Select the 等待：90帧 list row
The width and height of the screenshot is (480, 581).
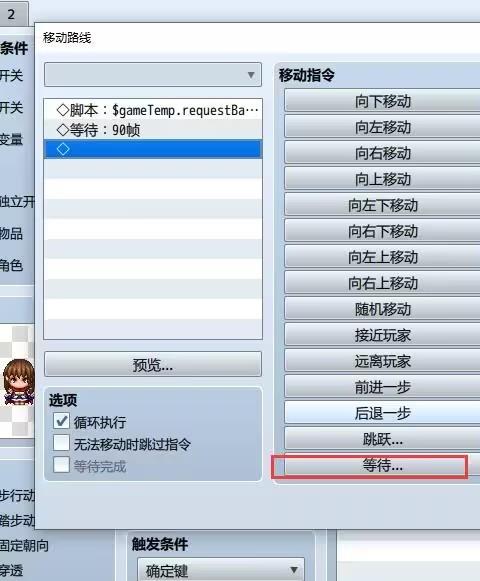153,130
